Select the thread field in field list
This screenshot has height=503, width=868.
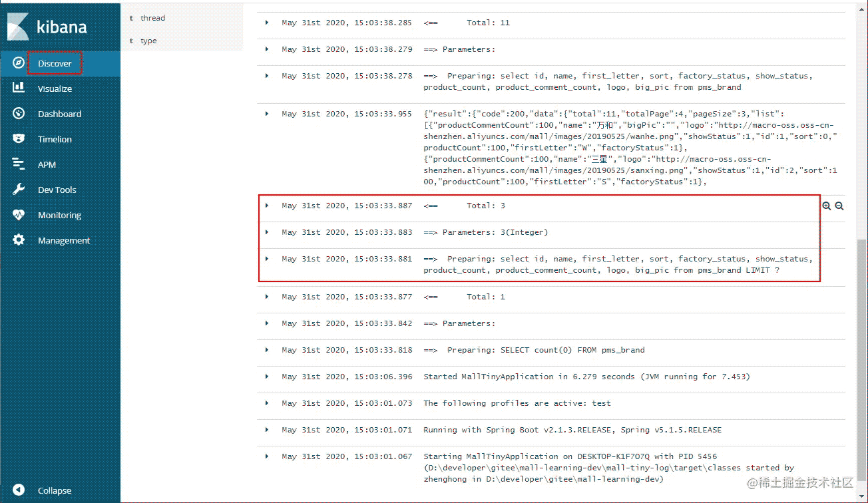(152, 18)
